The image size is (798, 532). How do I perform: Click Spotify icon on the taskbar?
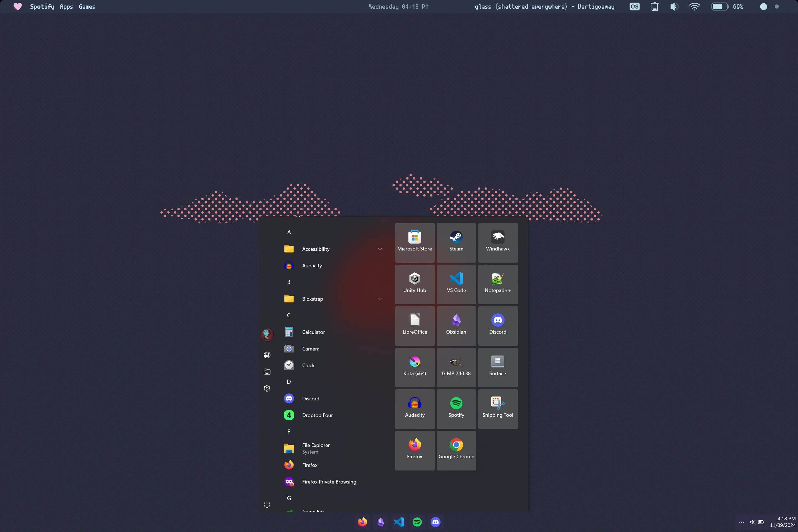point(417,522)
